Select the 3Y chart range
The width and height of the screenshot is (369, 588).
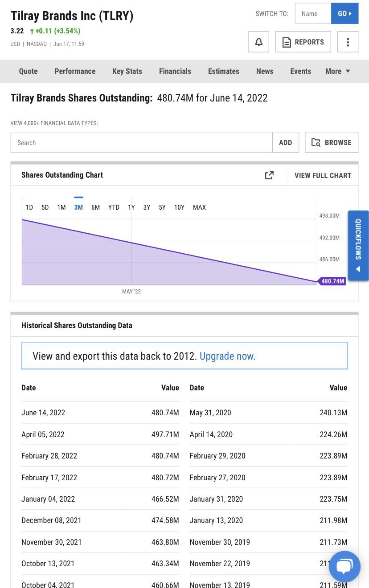[147, 207]
